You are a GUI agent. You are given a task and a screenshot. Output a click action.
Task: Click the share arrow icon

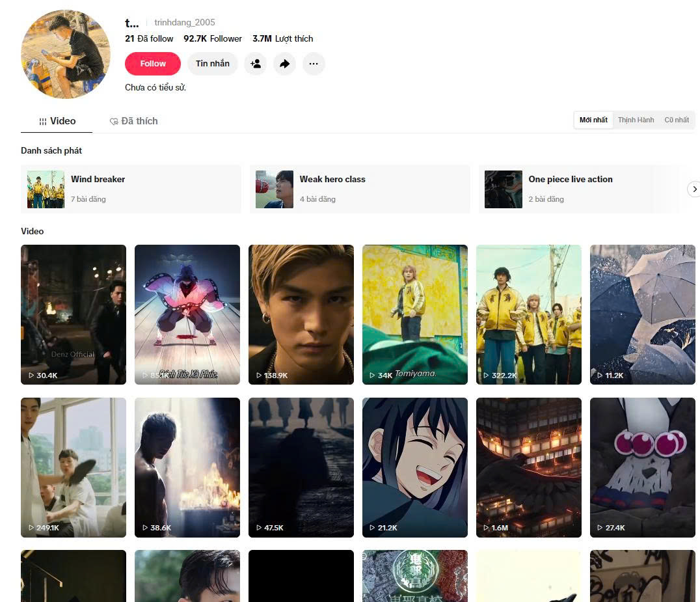coord(284,64)
